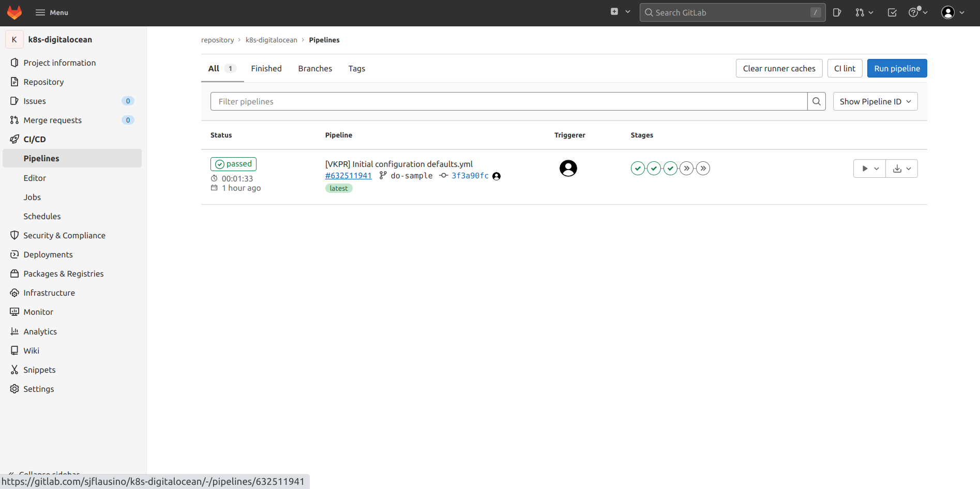Screen dimensions: 980x489
Task: Open commit 3f3a90fc link
Action: click(470, 176)
